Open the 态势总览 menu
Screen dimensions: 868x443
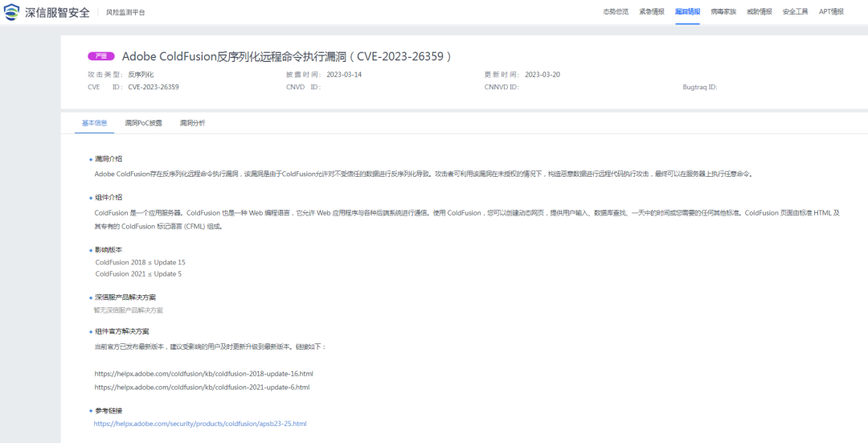pos(616,11)
